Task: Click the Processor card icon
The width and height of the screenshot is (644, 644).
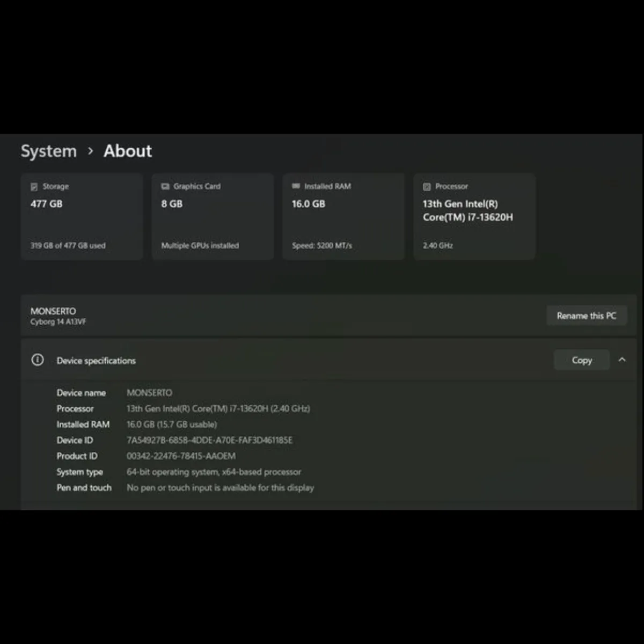Action: coord(427,186)
